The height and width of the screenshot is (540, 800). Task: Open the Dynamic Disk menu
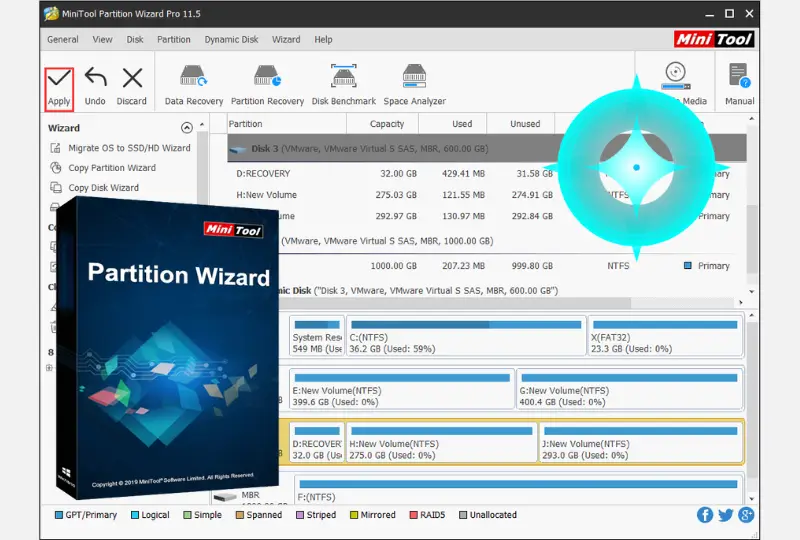pos(231,39)
